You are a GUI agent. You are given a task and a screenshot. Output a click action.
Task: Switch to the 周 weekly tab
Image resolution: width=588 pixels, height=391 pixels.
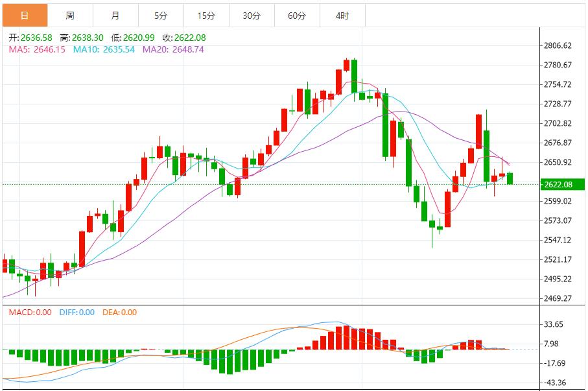[x=70, y=16]
